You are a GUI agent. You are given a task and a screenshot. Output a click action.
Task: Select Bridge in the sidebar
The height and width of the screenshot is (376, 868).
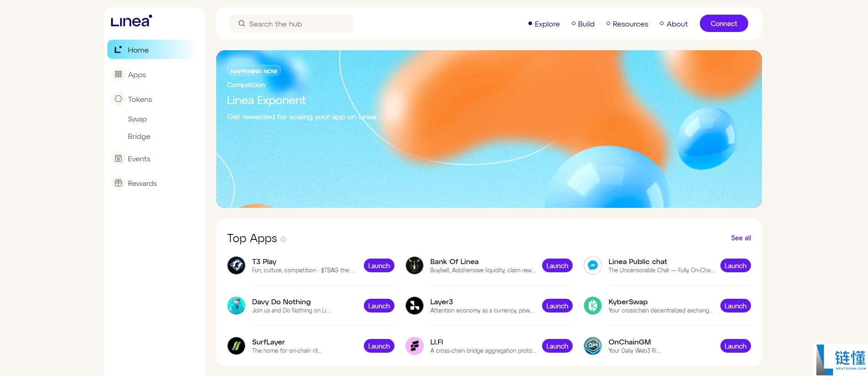[x=139, y=136]
